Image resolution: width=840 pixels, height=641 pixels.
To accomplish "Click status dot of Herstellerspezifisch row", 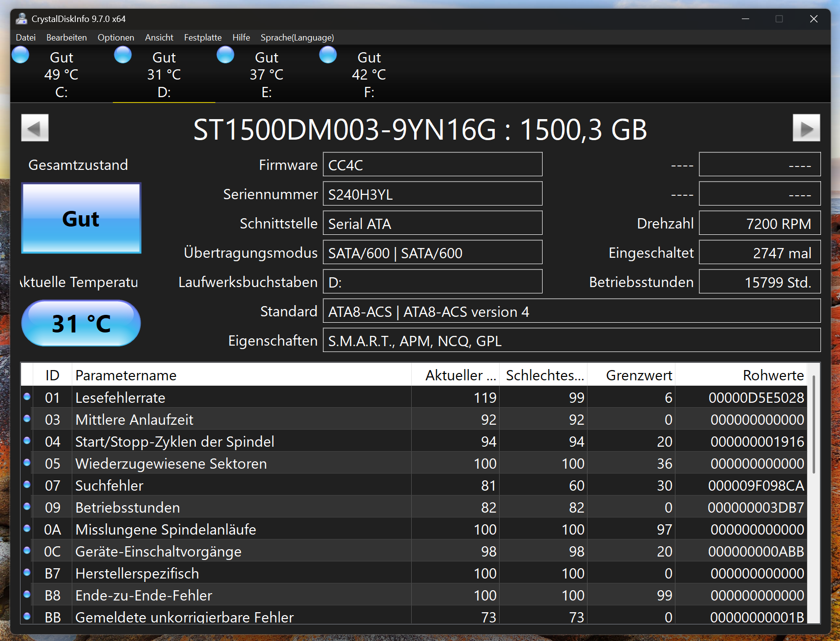I will (27, 572).
